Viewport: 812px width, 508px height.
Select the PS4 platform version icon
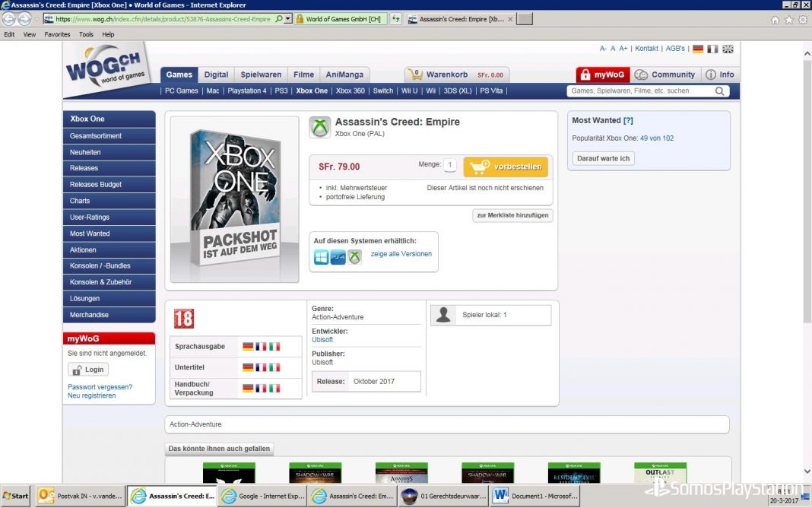point(338,257)
